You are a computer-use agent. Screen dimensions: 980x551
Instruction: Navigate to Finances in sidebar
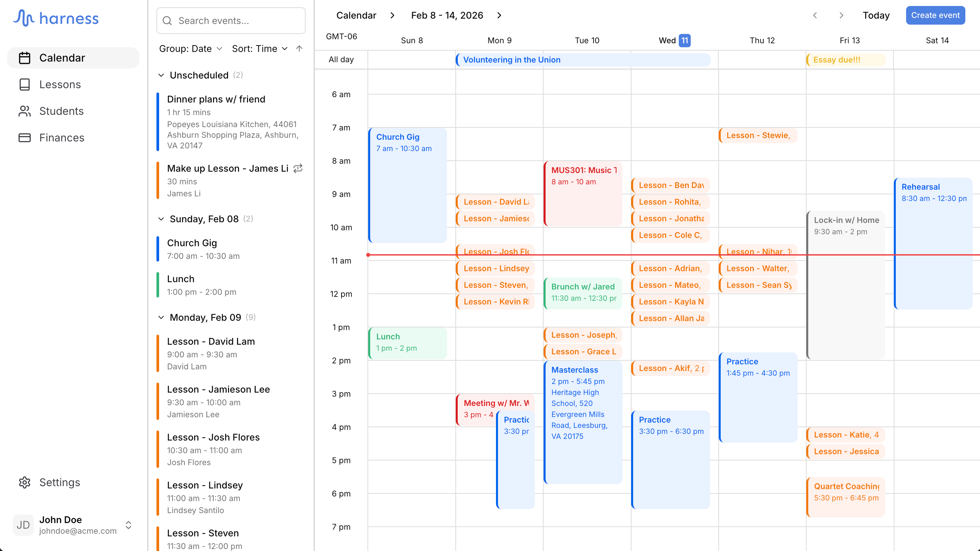(62, 138)
